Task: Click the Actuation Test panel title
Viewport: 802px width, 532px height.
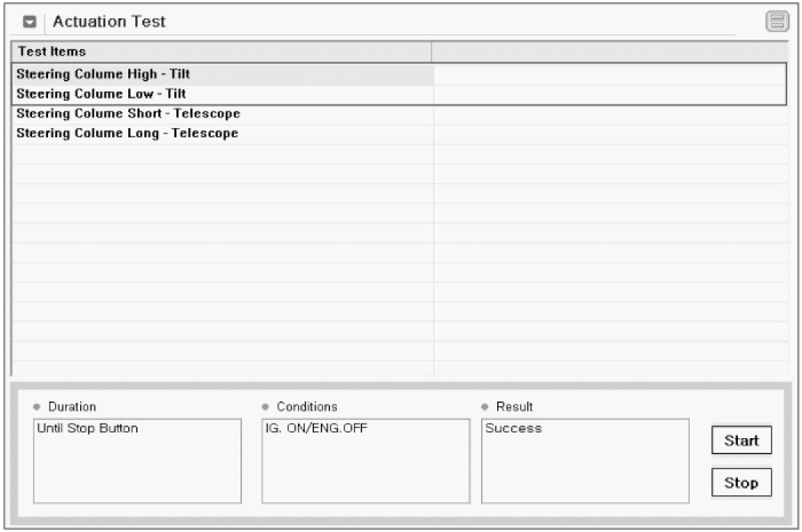Action: (x=109, y=22)
